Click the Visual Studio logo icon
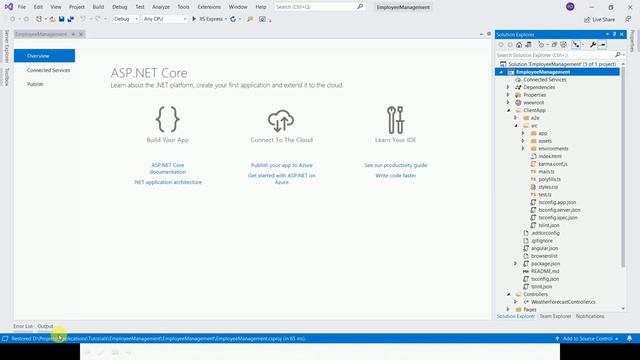 (9, 7)
